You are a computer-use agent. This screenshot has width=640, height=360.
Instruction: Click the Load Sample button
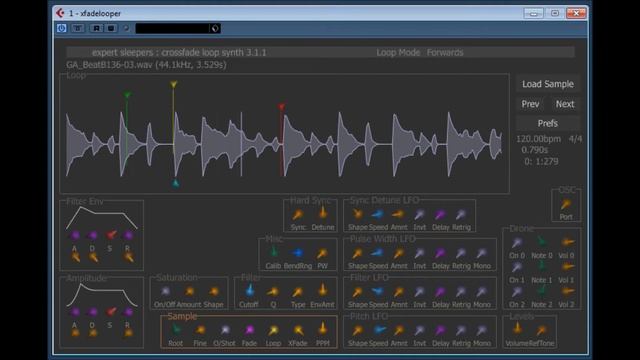pyautogui.click(x=548, y=84)
